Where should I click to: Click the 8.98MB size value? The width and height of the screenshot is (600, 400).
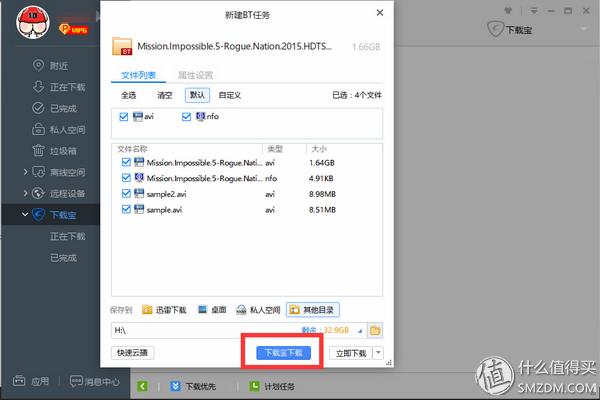click(x=322, y=194)
